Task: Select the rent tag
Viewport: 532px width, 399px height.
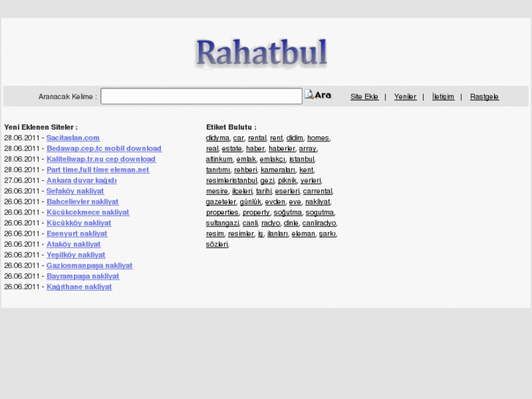Action: (276, 138)
